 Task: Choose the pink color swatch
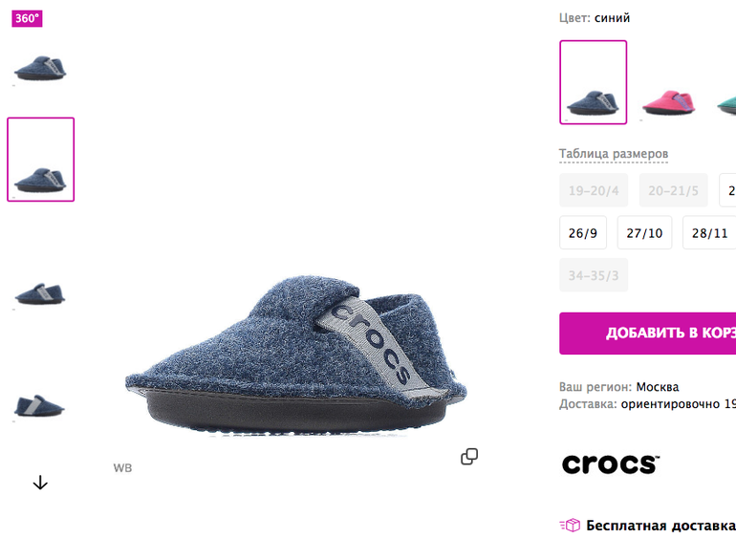[668, 102]
